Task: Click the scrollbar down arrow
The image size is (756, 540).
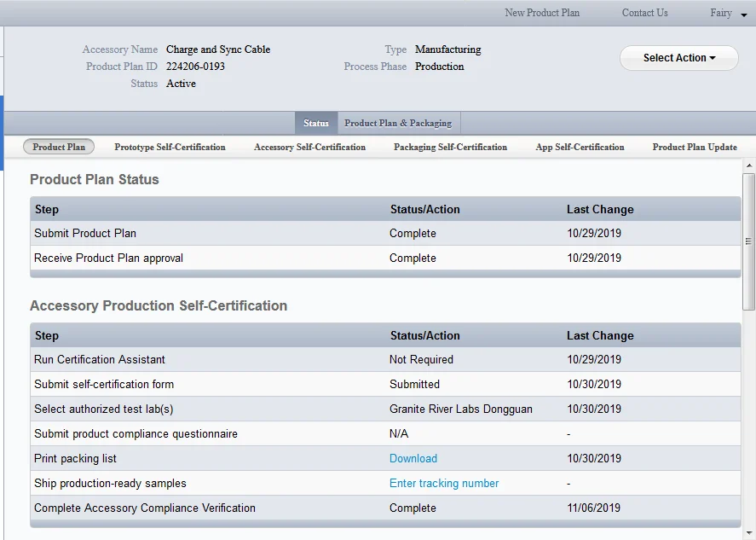Action: (749, 533)
